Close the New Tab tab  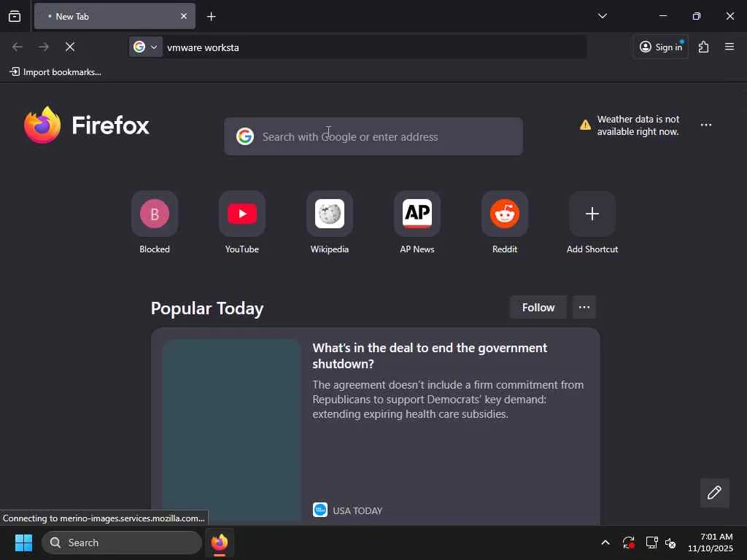pyautogui.click(x=184, y=16)
